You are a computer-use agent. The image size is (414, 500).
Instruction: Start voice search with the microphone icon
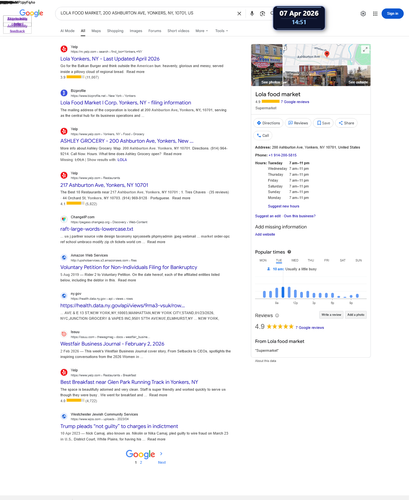[x=252, y=14]
